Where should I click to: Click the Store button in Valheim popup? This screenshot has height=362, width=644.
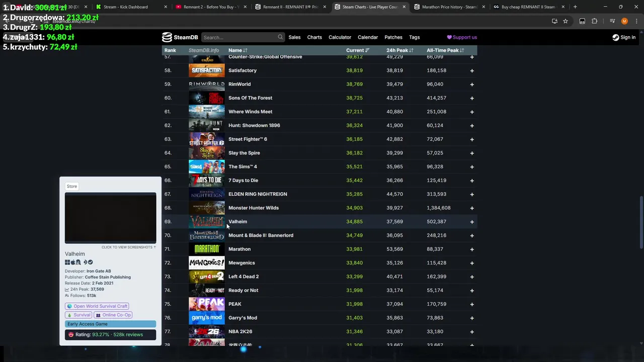tap(72, 187)
